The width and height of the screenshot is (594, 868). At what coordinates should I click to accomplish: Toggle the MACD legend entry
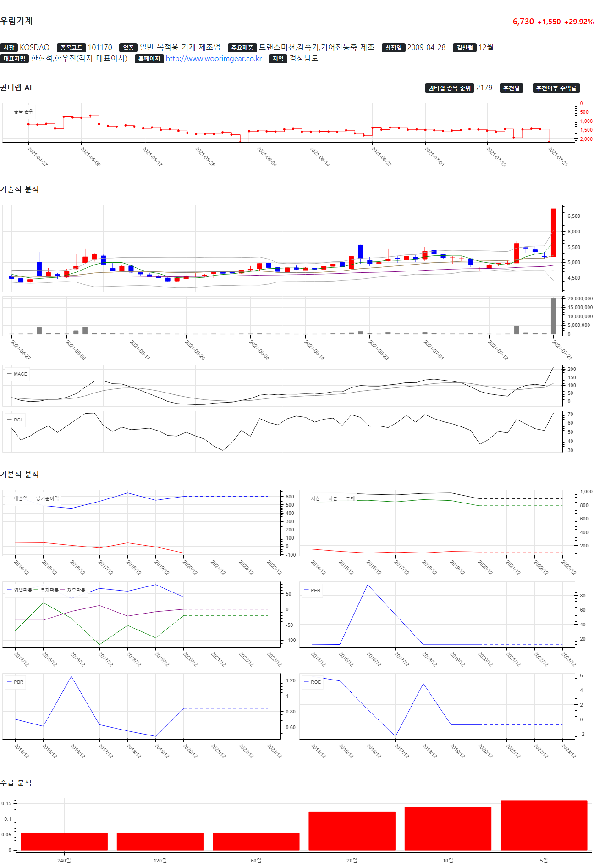point(17,374)
